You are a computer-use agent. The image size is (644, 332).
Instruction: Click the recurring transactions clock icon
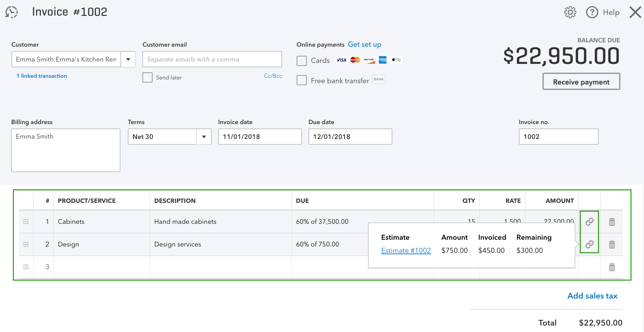[11, 12]
